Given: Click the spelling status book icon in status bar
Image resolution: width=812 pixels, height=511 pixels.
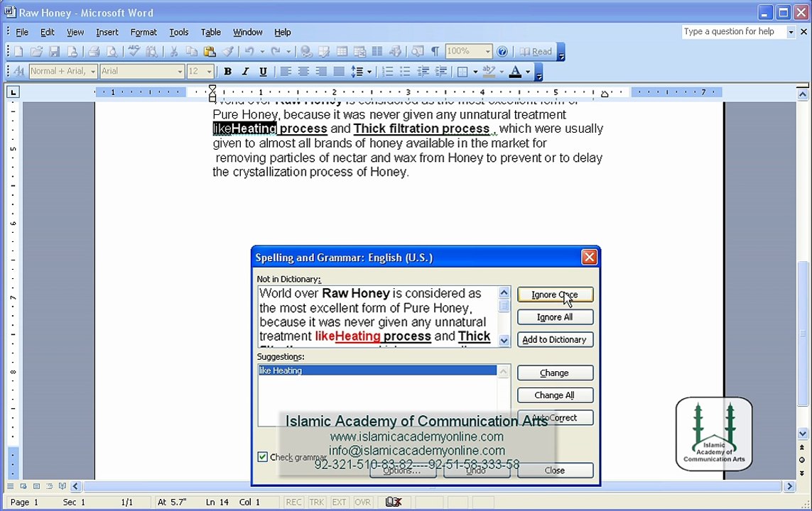Looking at the screenshot, I should coord(394,502).
